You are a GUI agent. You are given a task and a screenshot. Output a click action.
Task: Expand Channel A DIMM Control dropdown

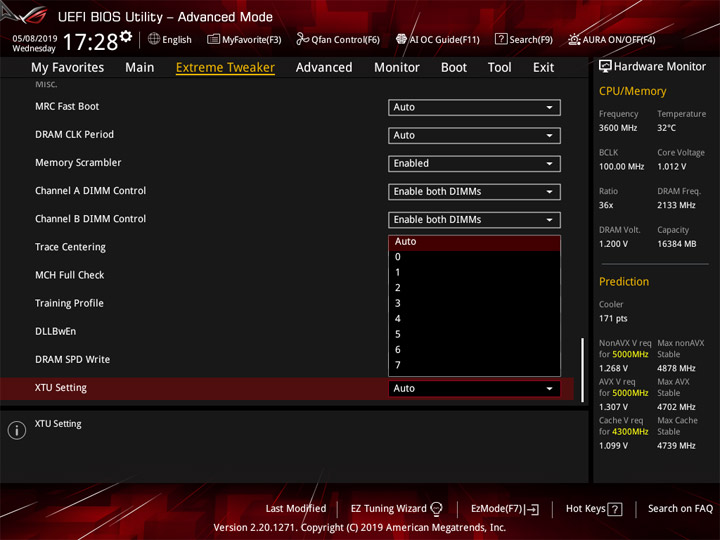point(474,192)
